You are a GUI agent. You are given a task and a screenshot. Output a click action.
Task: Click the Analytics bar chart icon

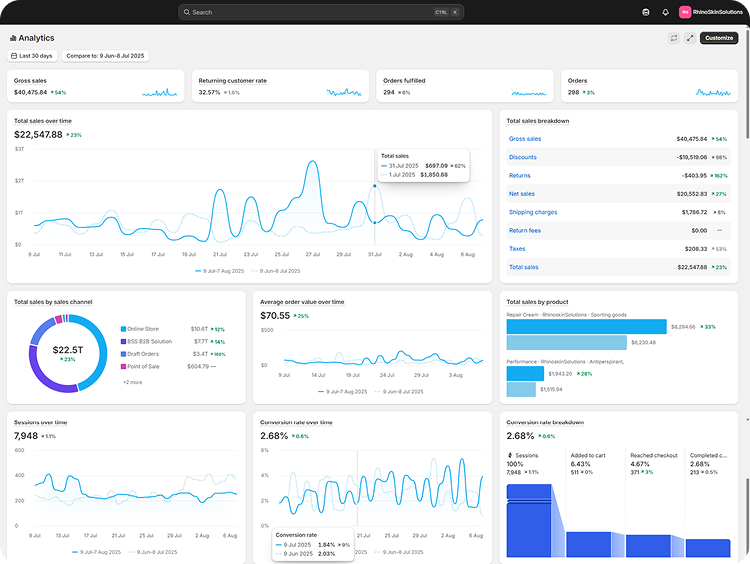coord(13,38)
